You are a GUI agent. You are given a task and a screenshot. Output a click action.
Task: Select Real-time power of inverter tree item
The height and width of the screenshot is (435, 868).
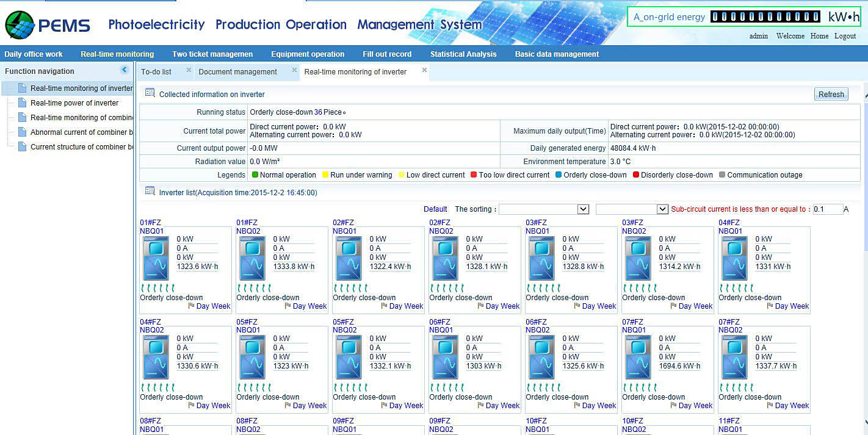point(74,103)
